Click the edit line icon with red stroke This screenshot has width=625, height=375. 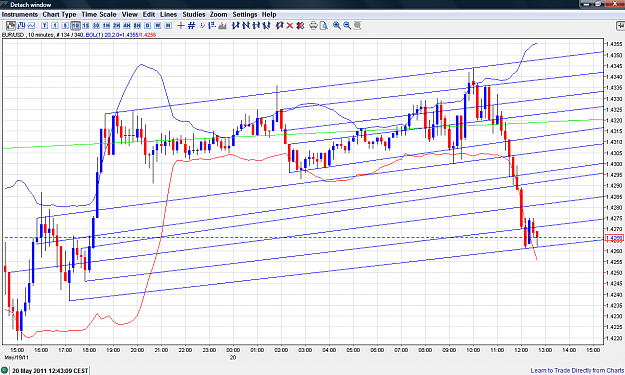click(279, 26)
